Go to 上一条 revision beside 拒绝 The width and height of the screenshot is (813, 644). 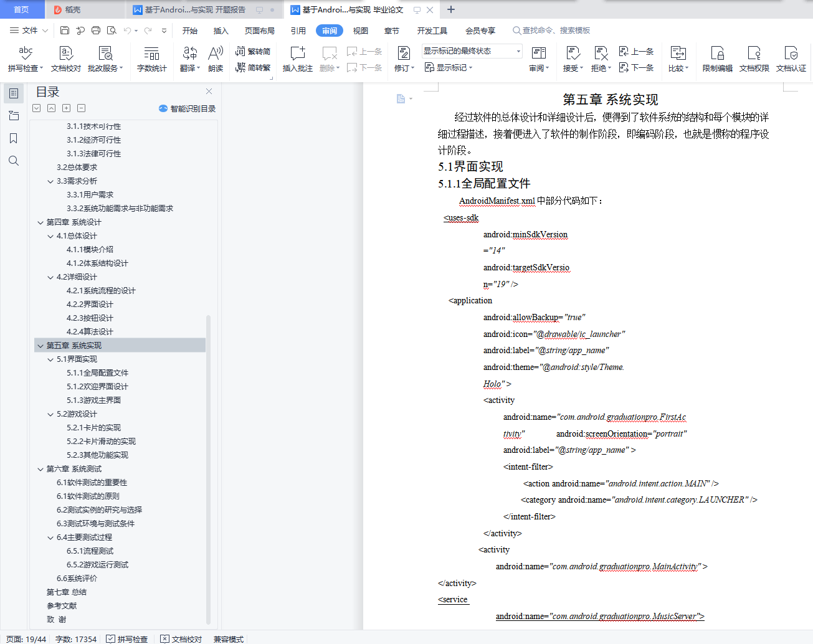636,51
